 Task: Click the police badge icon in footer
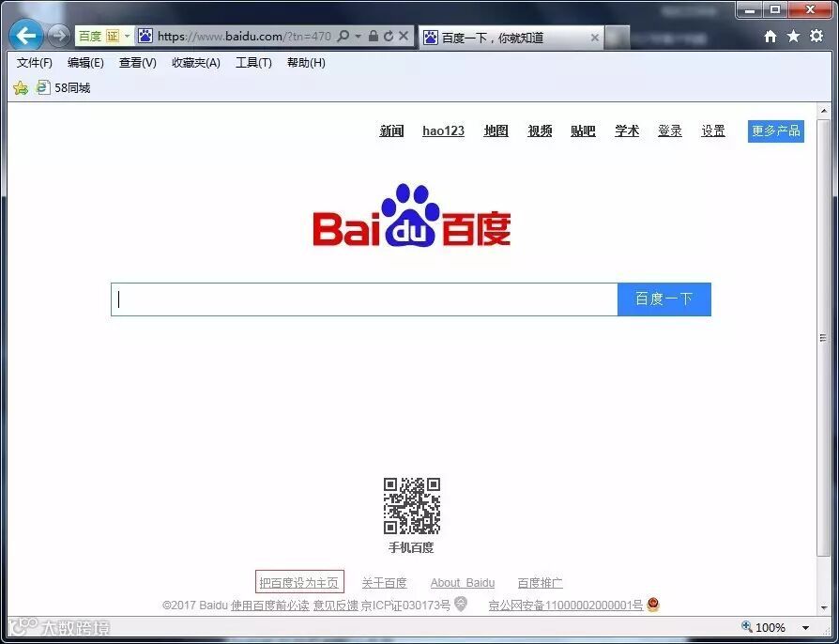[653, 605]
